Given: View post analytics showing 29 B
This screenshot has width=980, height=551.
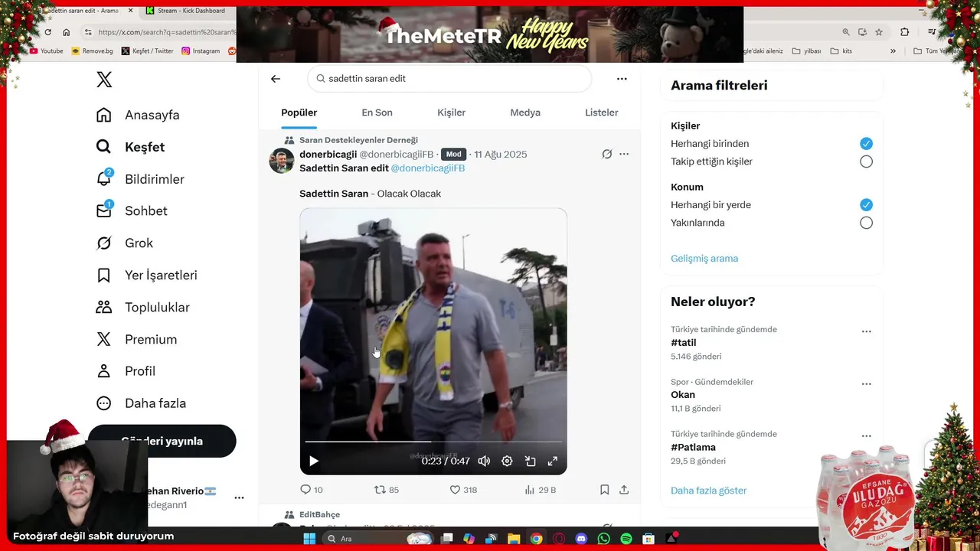Looking at the screenshot, I should tap(540, 490).
